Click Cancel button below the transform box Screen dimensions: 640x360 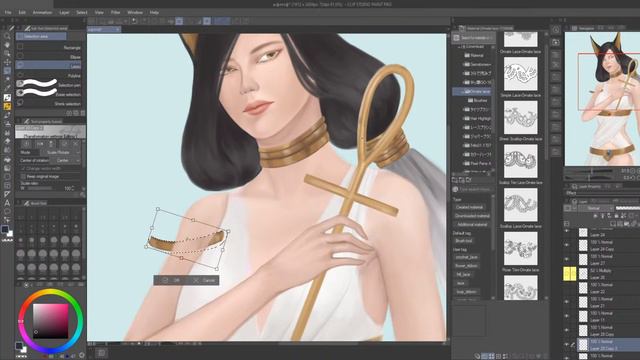pos(205,280)
